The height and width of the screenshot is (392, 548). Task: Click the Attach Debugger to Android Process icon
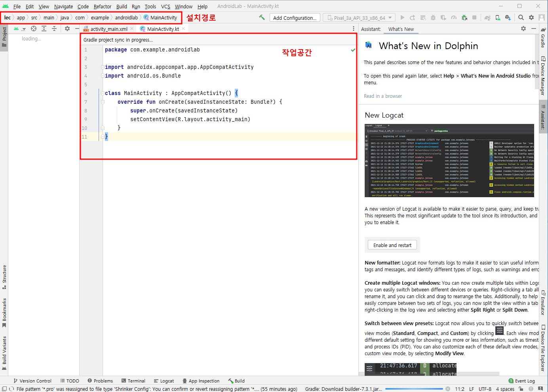464,17
